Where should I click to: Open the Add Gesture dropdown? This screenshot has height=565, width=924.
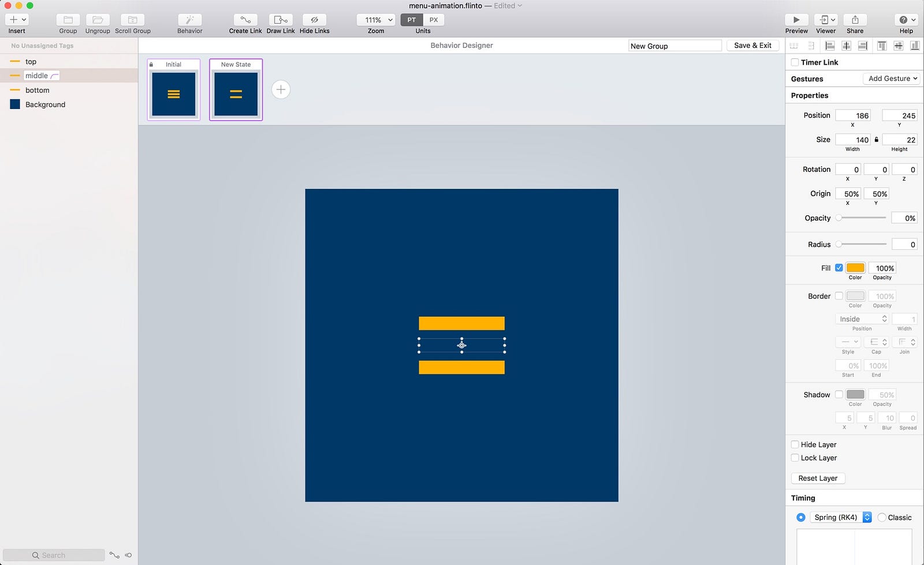click(x=892, y=78)
